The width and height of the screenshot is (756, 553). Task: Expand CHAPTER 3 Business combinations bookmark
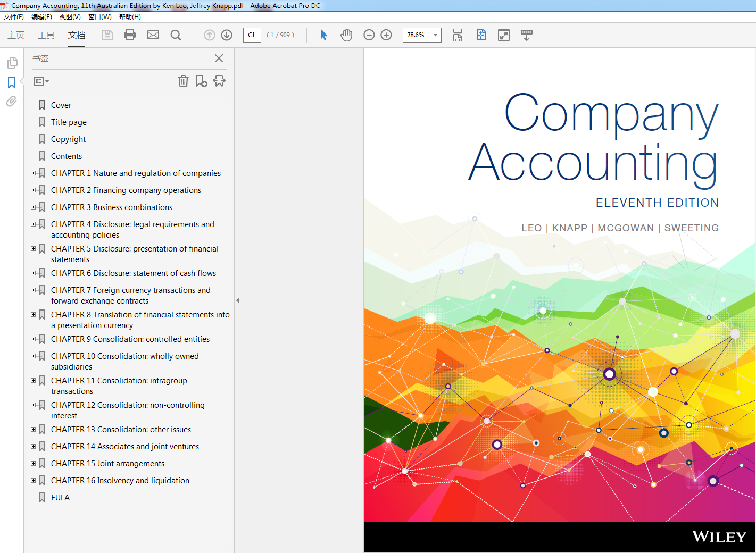point(33,207)
